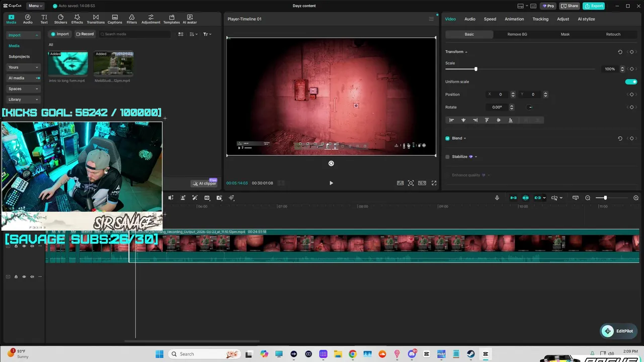This screenshot has height=362, width=644.
Task: Open the EditPilot assistant button
Action: click(x=617, y=331)
